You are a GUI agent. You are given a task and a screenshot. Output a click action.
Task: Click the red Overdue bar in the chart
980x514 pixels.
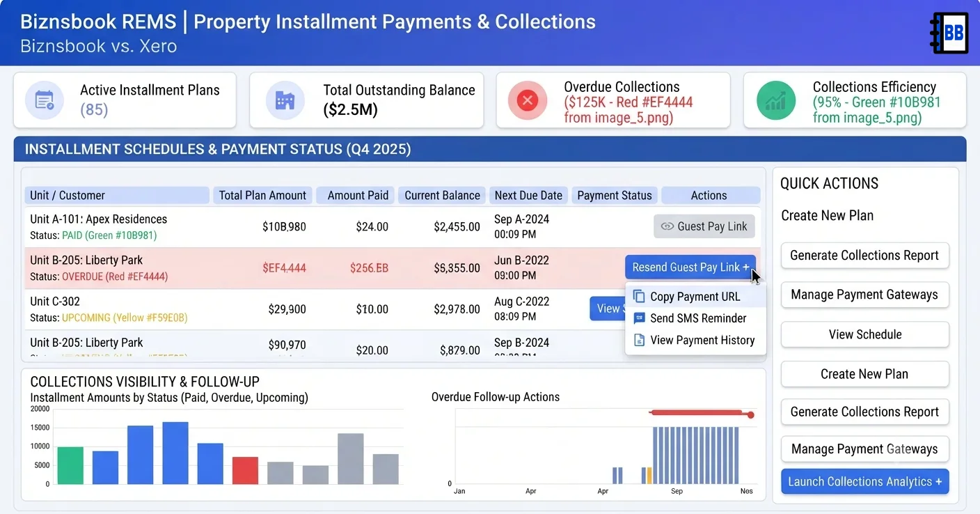point(245,471)
